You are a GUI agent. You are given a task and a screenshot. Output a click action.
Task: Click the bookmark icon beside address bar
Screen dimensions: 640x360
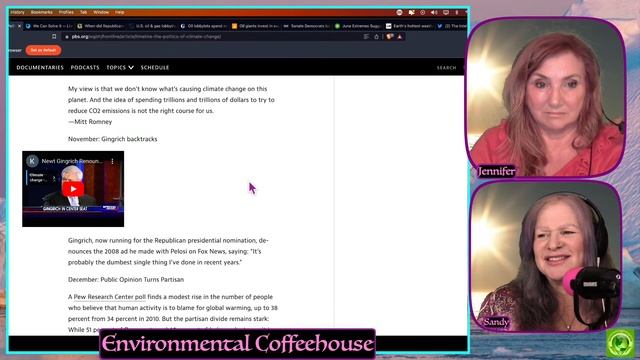(54, 37)
